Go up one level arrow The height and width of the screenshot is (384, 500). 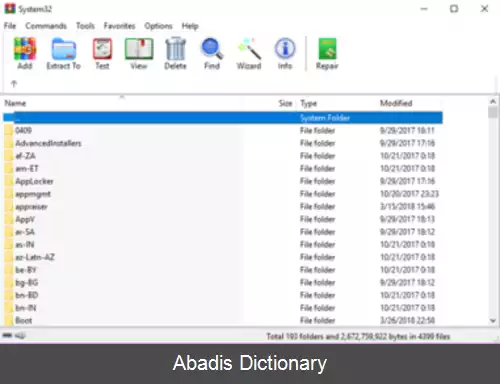coord(14,83)
